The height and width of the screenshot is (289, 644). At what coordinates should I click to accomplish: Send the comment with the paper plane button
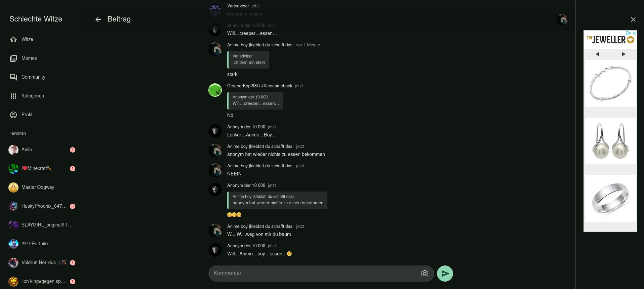(445, 274)
